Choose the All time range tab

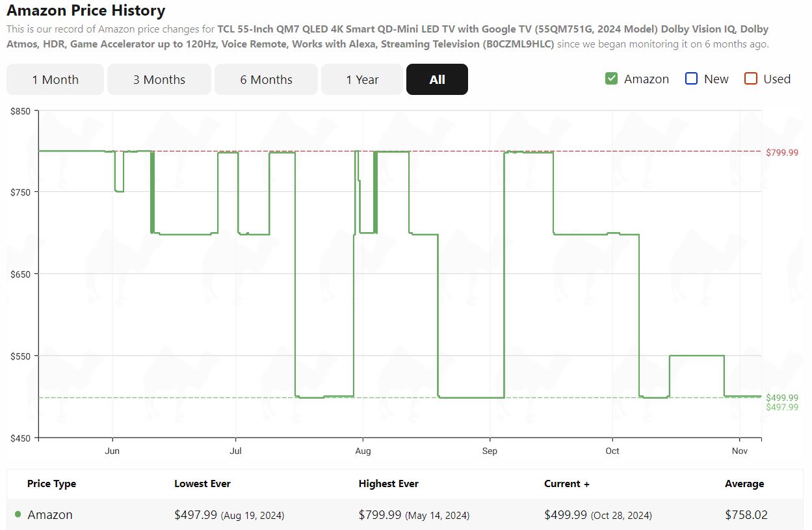[437, 79]
